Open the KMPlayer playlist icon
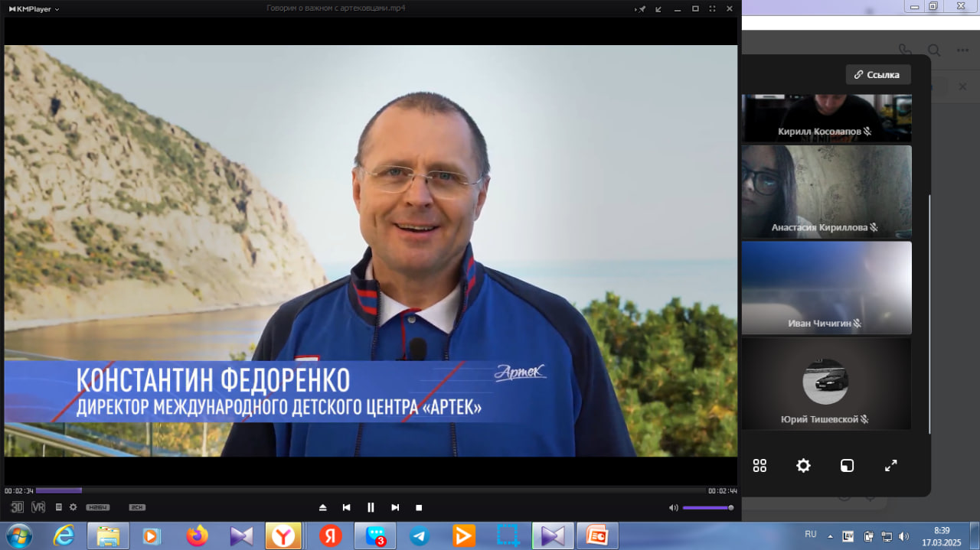The width and height of the screenshot is (980, 550). [x=59, y=507]
